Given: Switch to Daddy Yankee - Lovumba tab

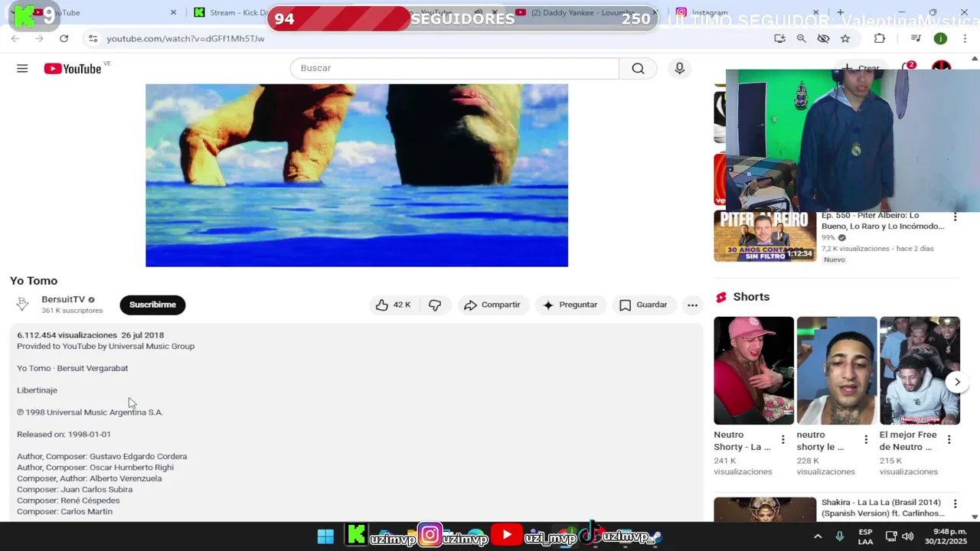Looking at the screenshot, I should point(582,12).
